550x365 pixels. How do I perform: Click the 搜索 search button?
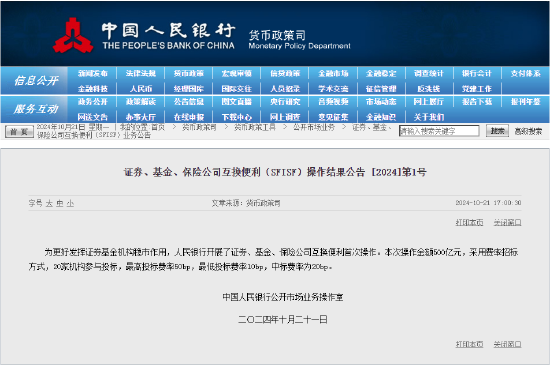[497, 131]
